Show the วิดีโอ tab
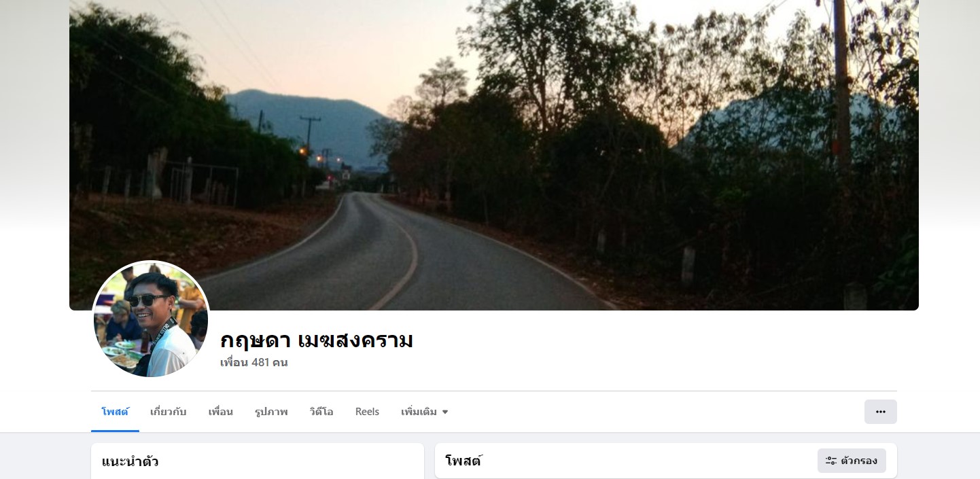980x479 pixels. click(321, 412)
